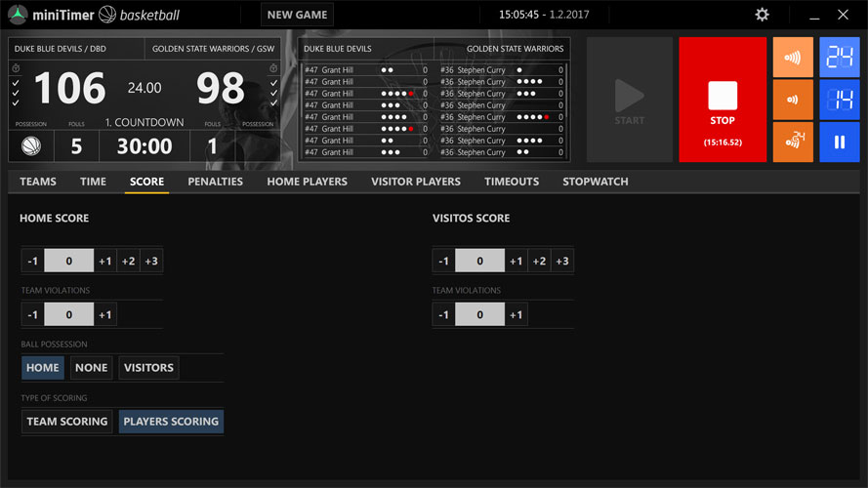The width and height of the screenshot is (868, 488).
Task: Choose PLAYERS SCORING type
Action: click(x=171, y=422)
